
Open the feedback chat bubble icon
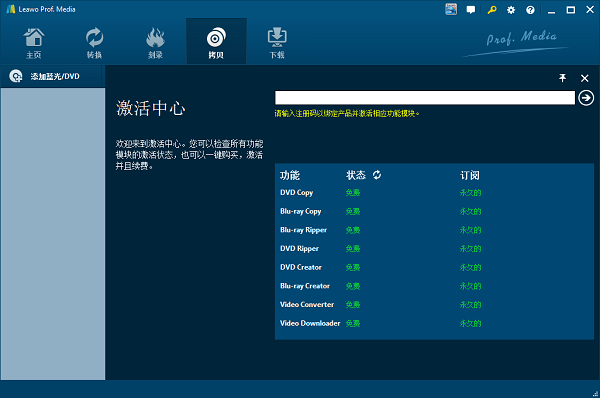[x=471, y=10]
